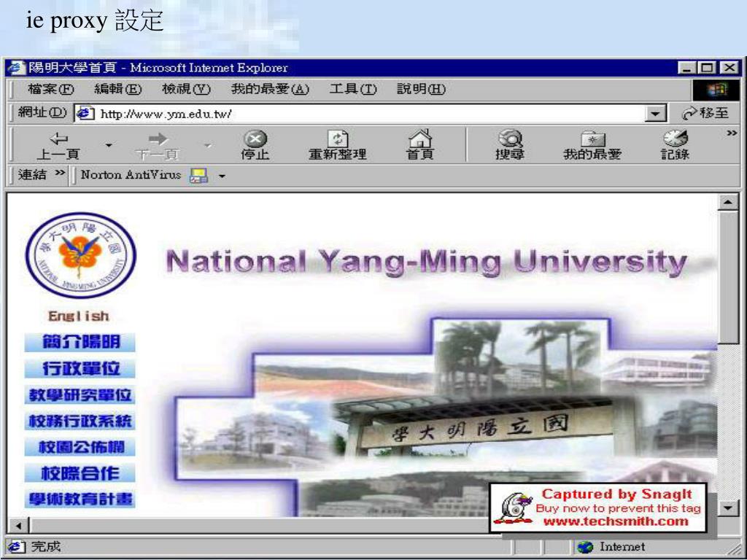
Task: Open the 搜尋 search icon
Action: coord(510,138)
